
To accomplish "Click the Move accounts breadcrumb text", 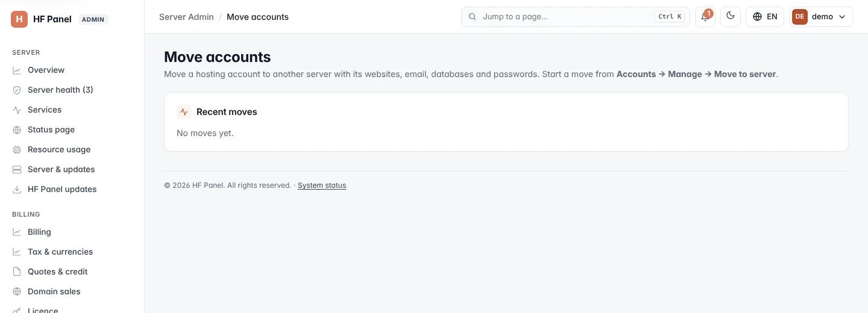I will click(x=257, y=17).
